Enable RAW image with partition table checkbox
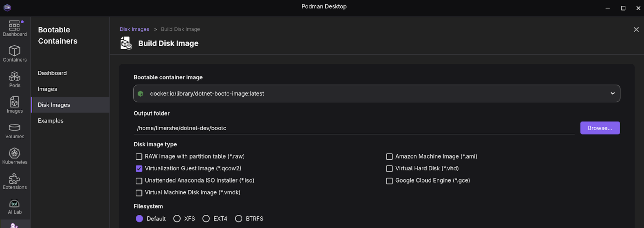The height and width of the screenshot is (228, 644). point(139,157)
